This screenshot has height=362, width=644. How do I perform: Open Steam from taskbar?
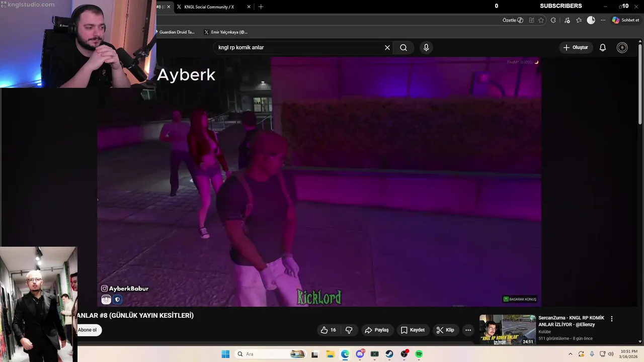(389, 354)
